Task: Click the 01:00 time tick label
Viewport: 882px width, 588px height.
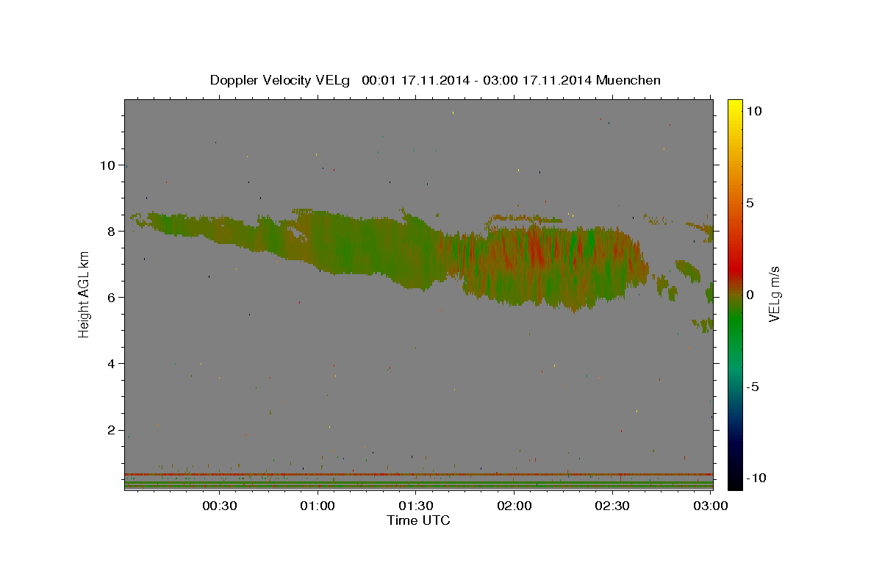Action: 318,506
